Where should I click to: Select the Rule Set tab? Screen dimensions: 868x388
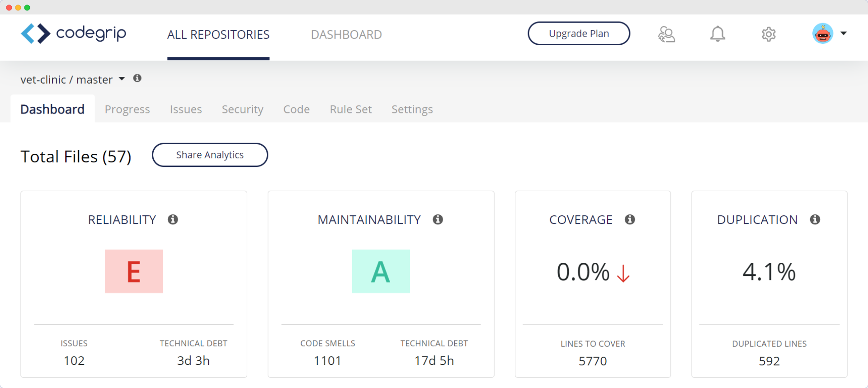[x=350, y=109]
